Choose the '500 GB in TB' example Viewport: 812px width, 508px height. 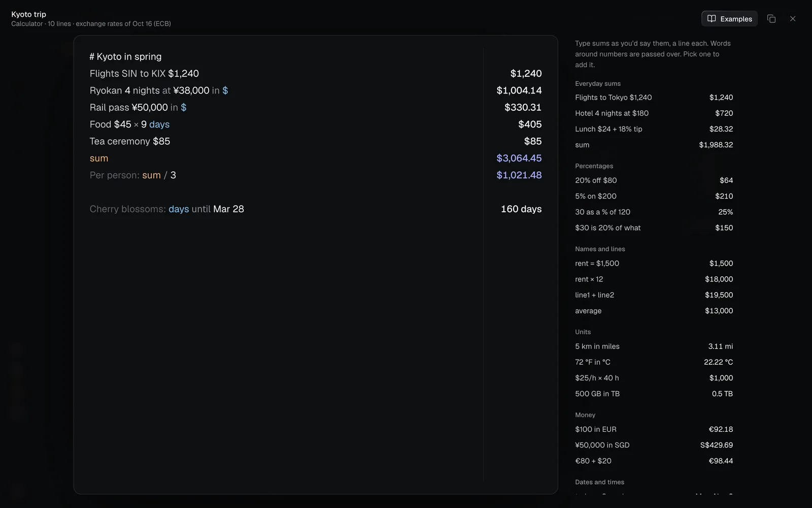654,394
